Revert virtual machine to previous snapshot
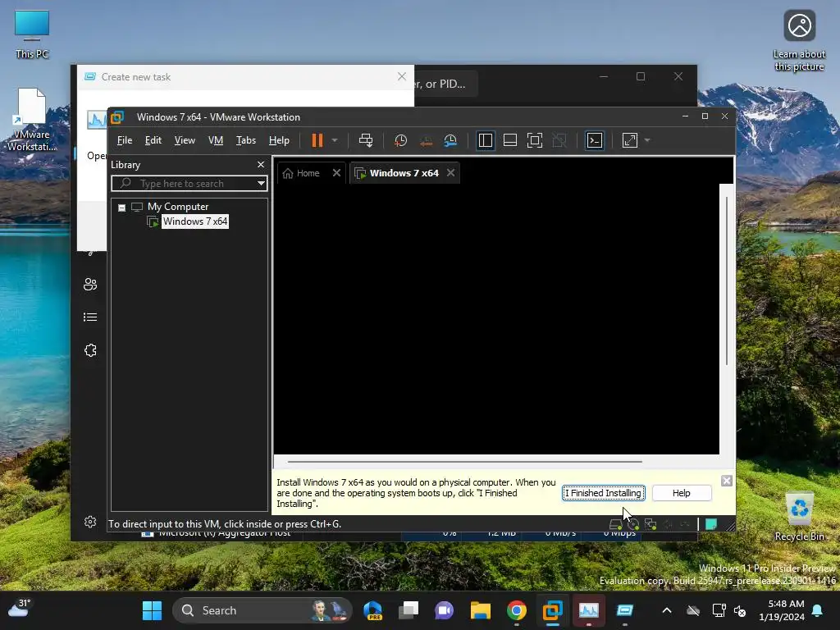Image resolution: width=840 pixels, height=630 pixels. click(x=426, y=140)
